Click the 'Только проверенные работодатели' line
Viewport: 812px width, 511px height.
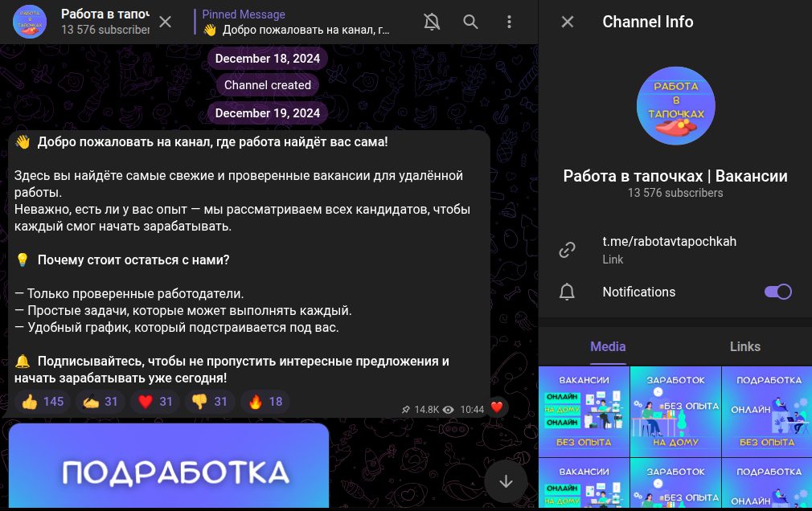[129, 293]
